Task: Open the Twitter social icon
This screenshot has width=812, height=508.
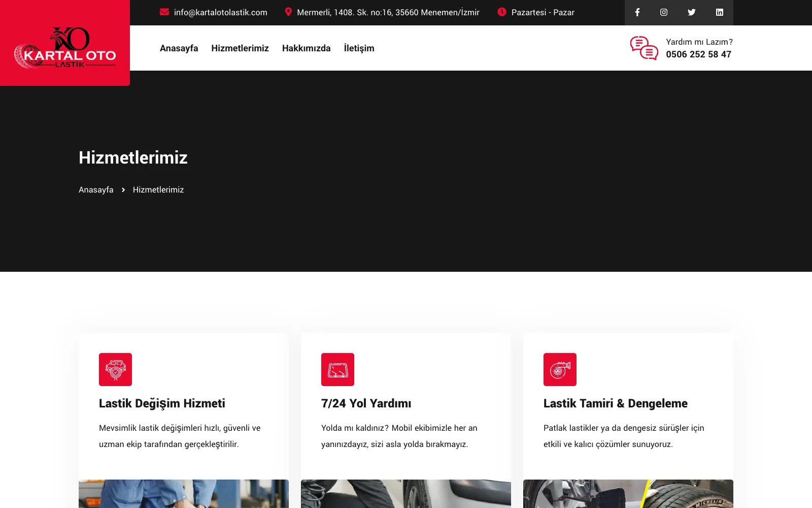Action: coord(691,12)
